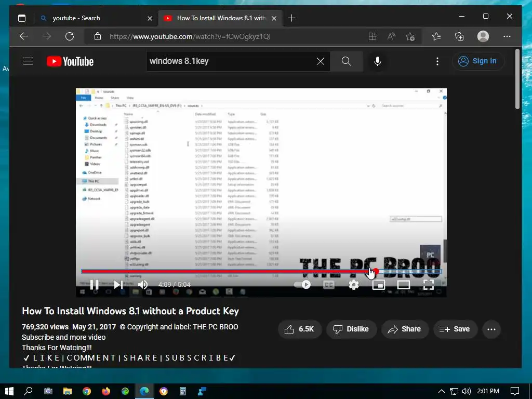Open Windows taskbar search
Viewport: 532px width, 399px height.
pyautogui.click(x=28, y=391)
